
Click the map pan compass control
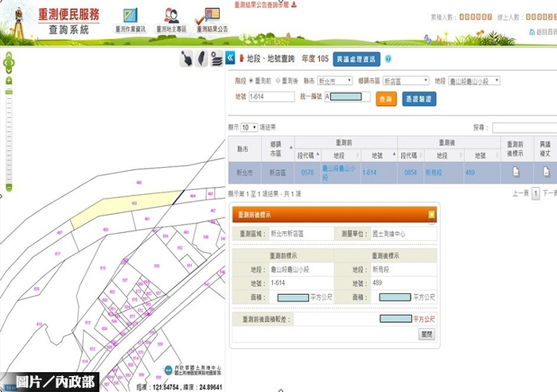(9, 63)
